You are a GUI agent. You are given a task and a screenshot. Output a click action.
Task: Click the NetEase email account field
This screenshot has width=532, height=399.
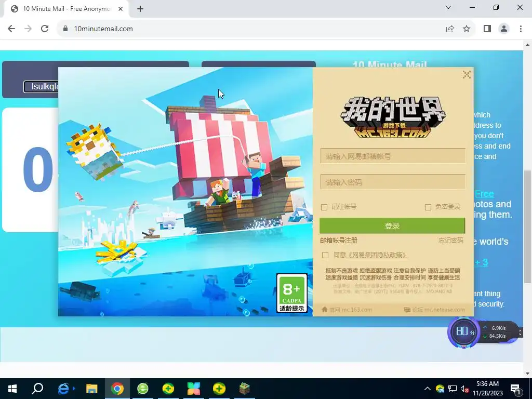coord(393,156)
